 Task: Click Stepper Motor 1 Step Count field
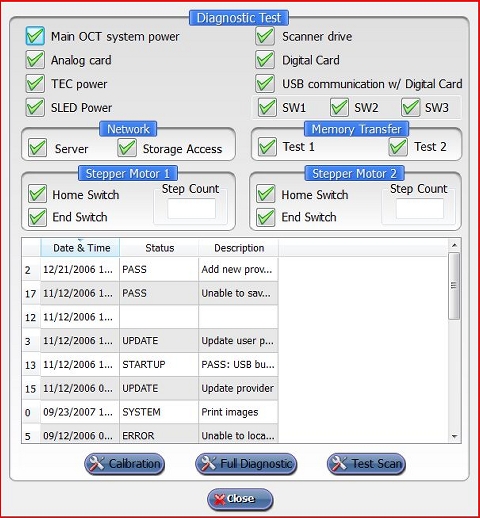(191, 209)
